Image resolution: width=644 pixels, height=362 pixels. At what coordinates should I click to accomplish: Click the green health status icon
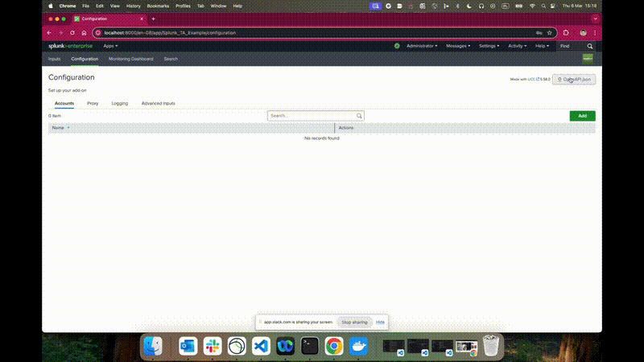click(397, 46)
